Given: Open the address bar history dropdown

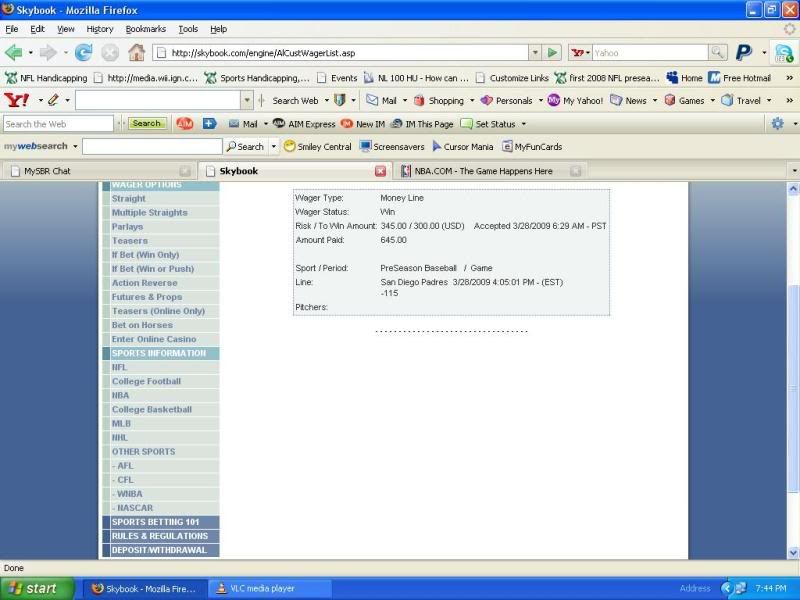Looking at the screenshot, I should [535, 53].
